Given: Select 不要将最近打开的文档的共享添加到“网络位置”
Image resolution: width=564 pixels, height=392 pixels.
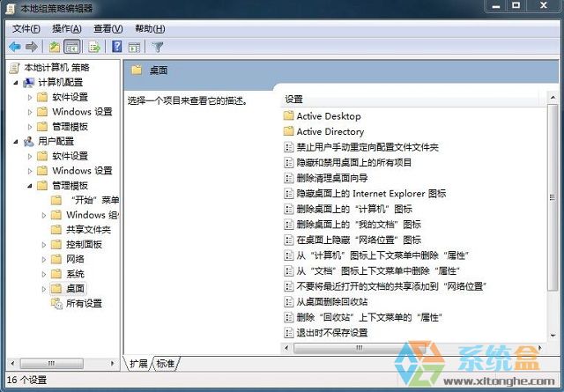Looking at the screenshot, I should (x=385, y=286).
